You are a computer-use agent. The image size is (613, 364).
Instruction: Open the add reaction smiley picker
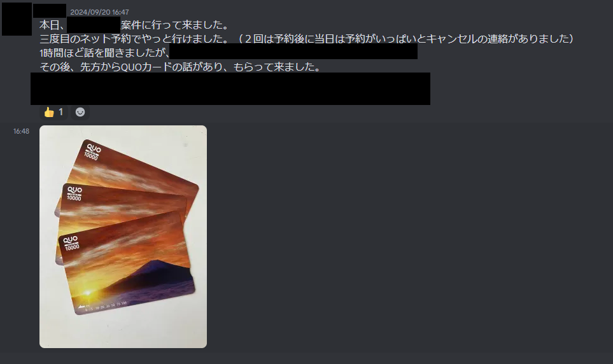point(80,112)
